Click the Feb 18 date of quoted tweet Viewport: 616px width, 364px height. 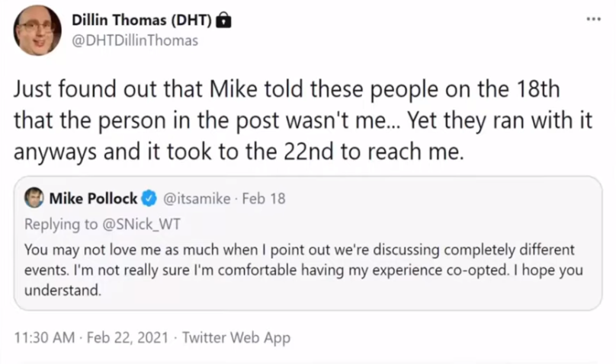point(264,199)
